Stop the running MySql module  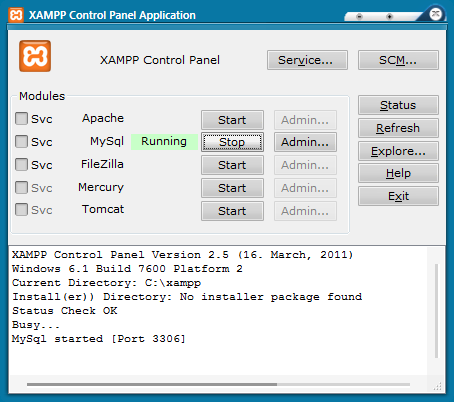pyautogui.click(x=232, y=142)
